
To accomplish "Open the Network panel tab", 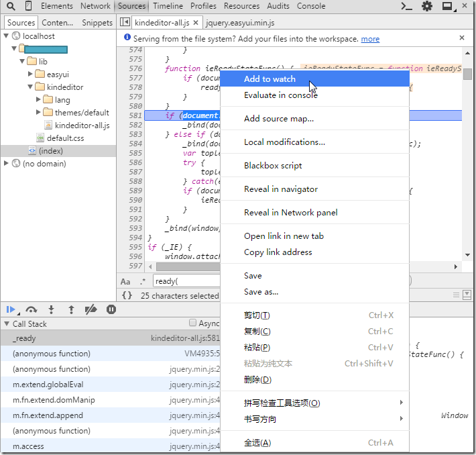I will click(95, 6).
